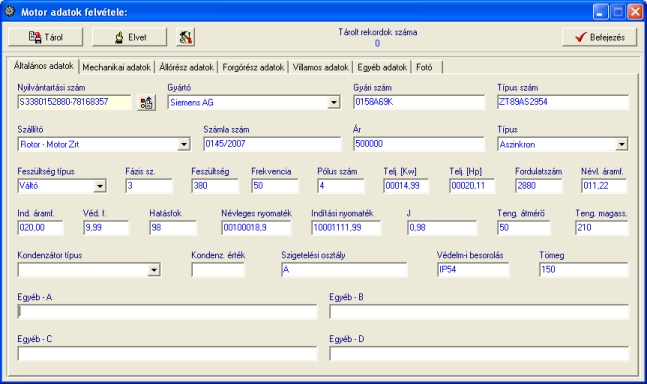Click the Névl. áramf. field 011,22

604,186
